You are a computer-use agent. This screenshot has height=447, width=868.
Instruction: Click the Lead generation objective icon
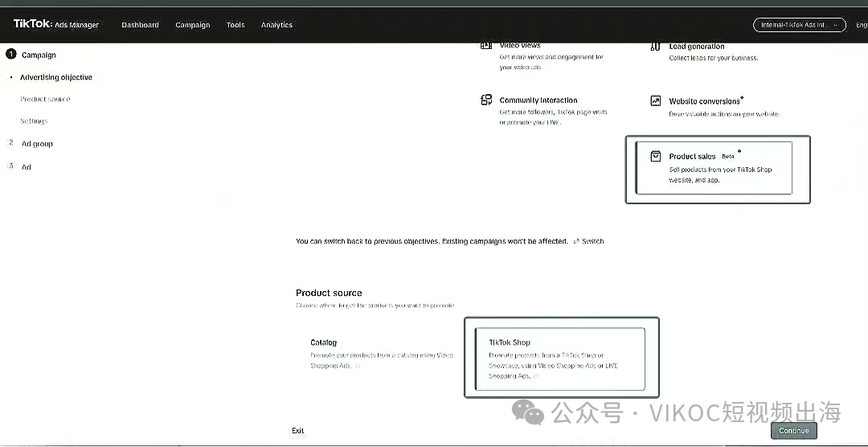pos(656,47)
